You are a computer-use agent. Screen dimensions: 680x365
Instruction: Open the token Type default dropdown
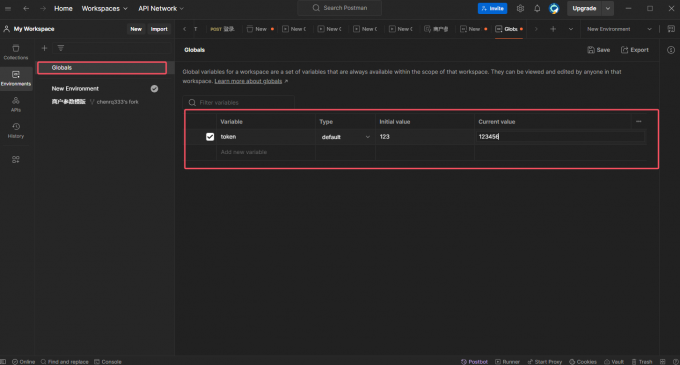point(345,137)
